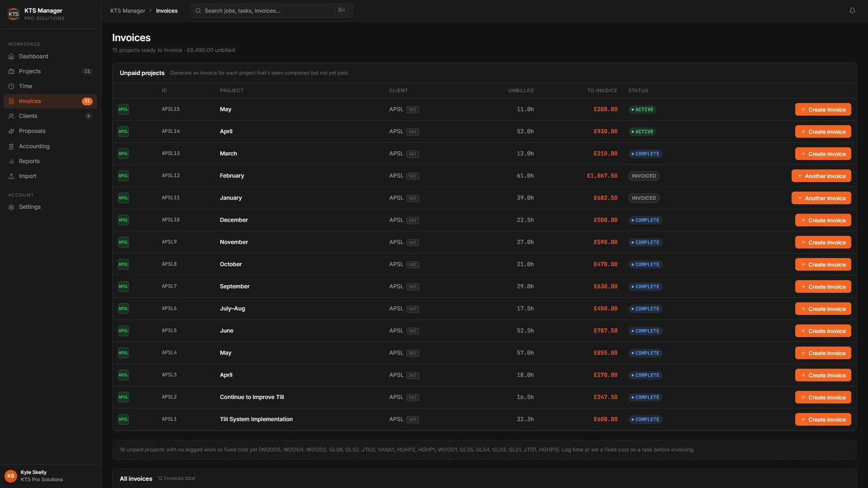Create invoice for Till System Implementation
This screenshot has height=488, width=868.
823,419
